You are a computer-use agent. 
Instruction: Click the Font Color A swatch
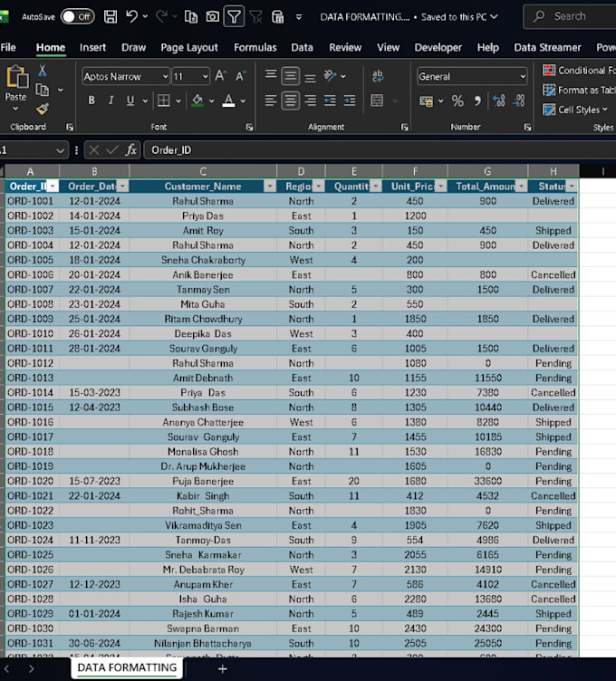228,101
